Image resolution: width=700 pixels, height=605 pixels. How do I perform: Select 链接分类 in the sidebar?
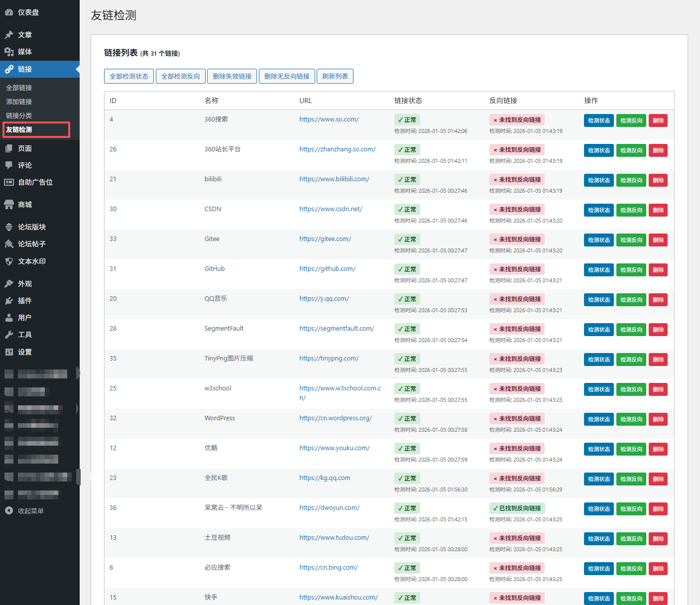pos(19,116)
